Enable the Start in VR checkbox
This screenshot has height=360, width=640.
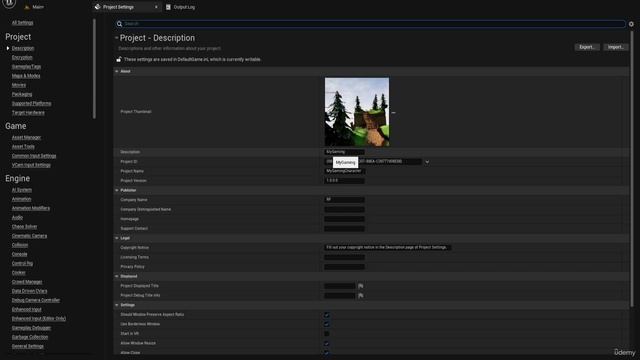[x=327, y=334]
